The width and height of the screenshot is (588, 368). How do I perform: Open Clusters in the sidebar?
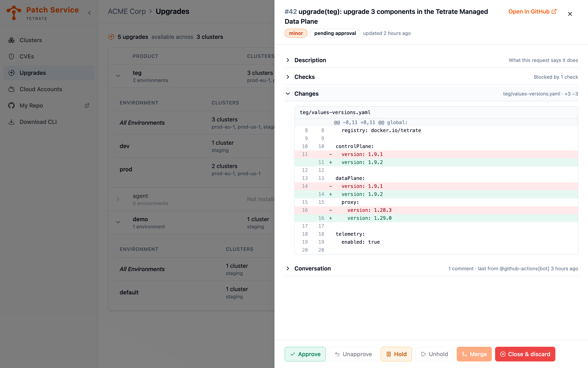(49, 40)
